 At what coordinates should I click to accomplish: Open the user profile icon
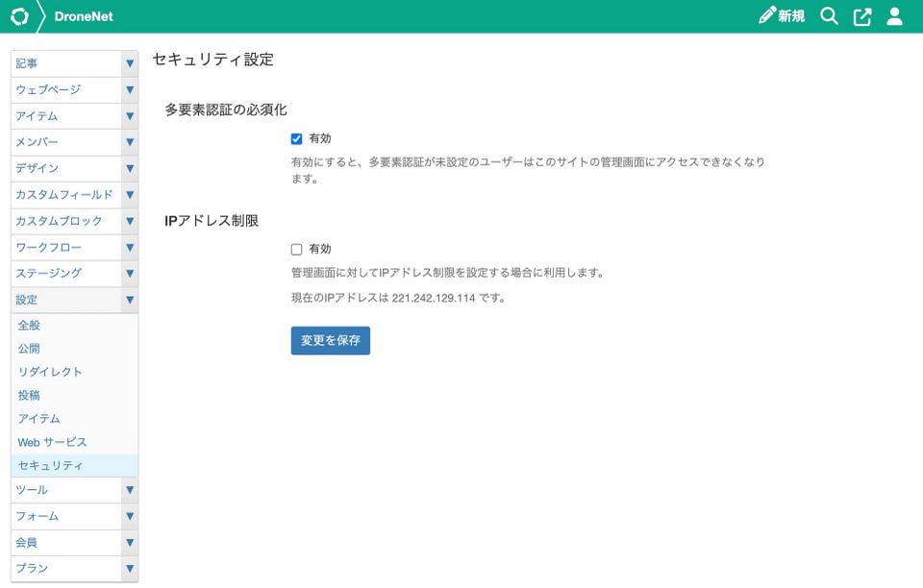point(894,16)
